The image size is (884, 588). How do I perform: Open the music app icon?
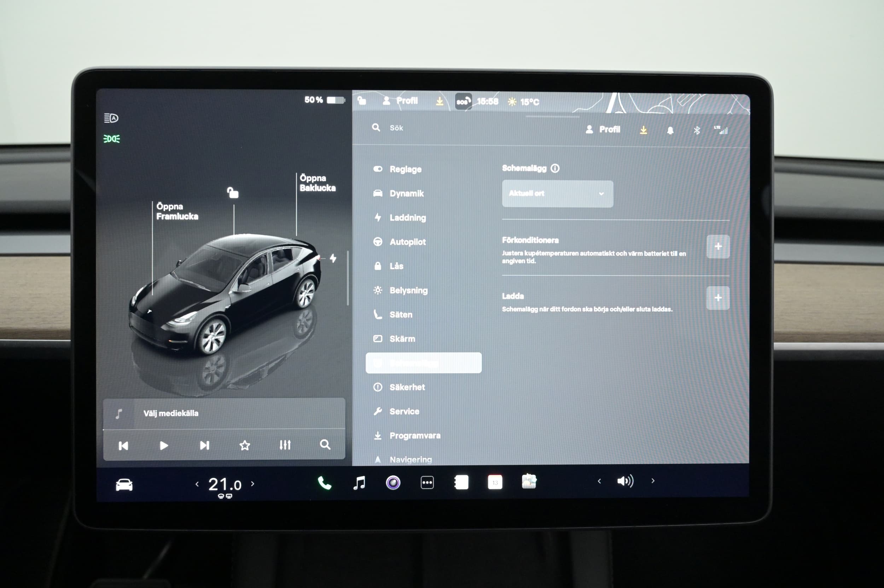pyautogui.click(x=359, y=483)
